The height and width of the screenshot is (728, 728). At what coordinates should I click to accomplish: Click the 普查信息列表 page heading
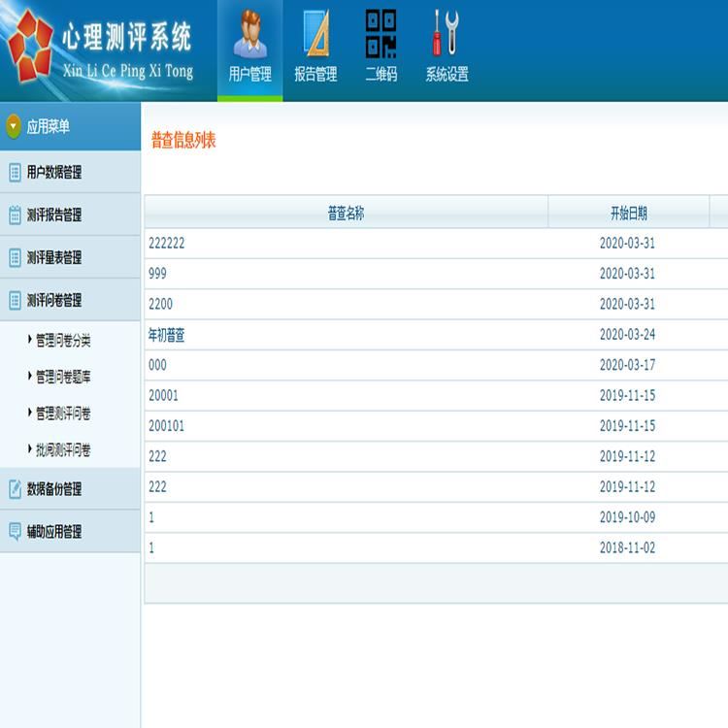pyautogui.click(x=183, y=140)
